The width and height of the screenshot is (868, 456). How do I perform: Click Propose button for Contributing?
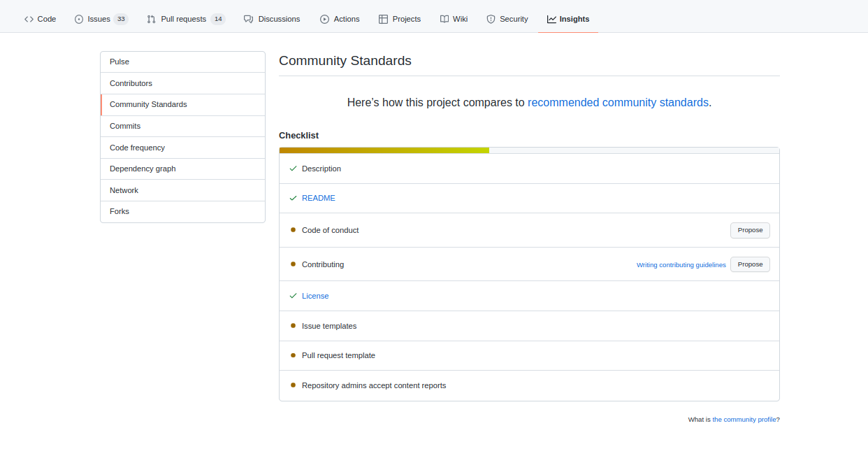(x=750, y=264)
